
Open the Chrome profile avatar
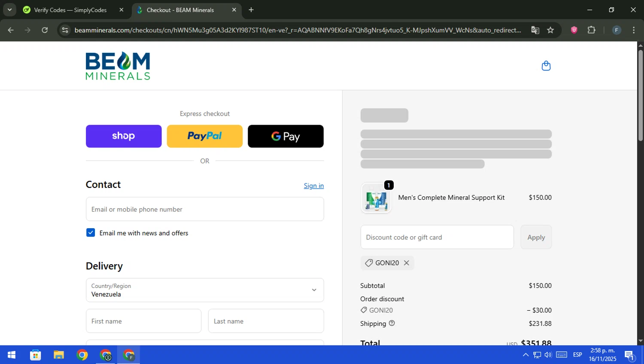click(x=617, y=30)
